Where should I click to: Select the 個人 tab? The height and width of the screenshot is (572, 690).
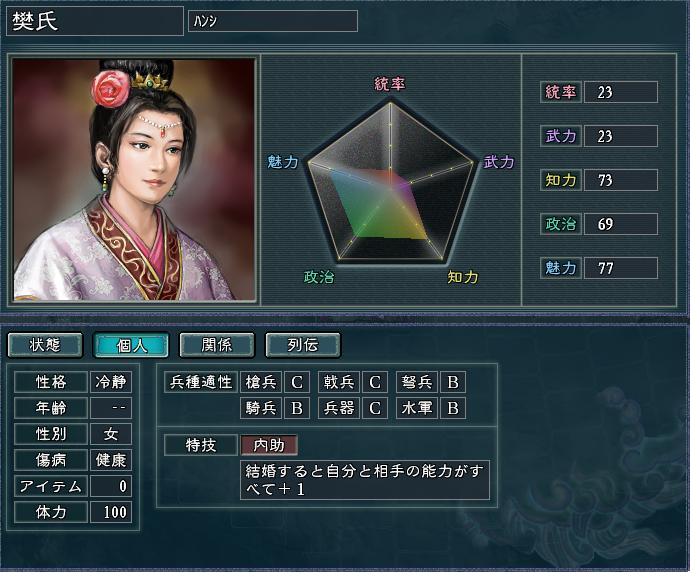click(131, 345)
